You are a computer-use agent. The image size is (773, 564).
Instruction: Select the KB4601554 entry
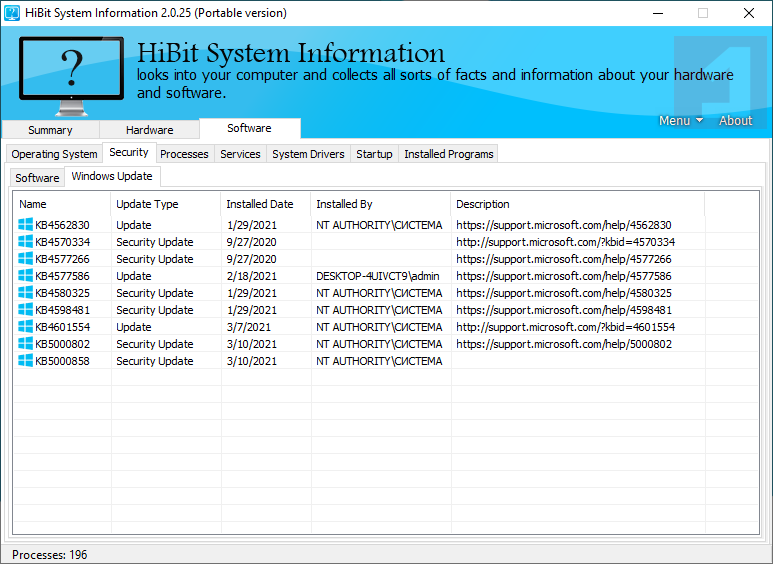pos(62,327)
